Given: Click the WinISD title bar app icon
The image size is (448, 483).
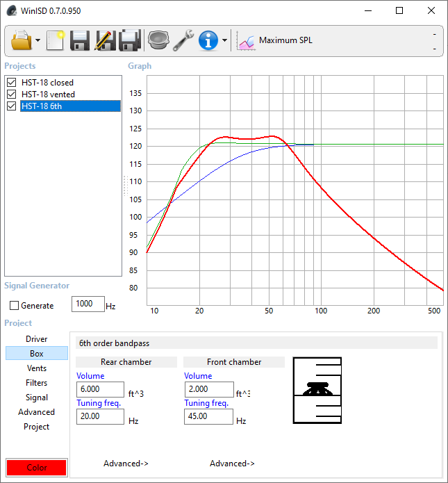Looking at the screenshot, I should tap(11, 10).
